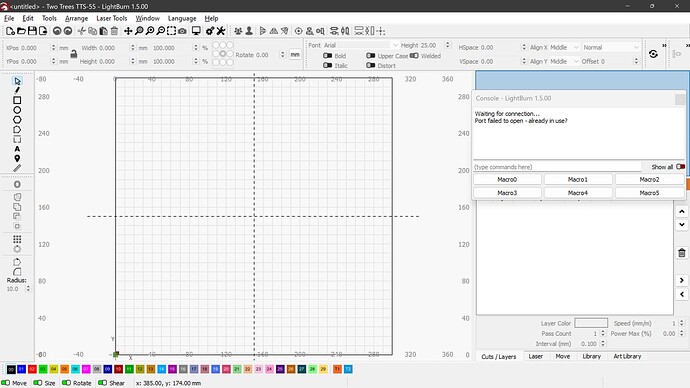Pick the red 02 color swatch

[x=32, y=369]
